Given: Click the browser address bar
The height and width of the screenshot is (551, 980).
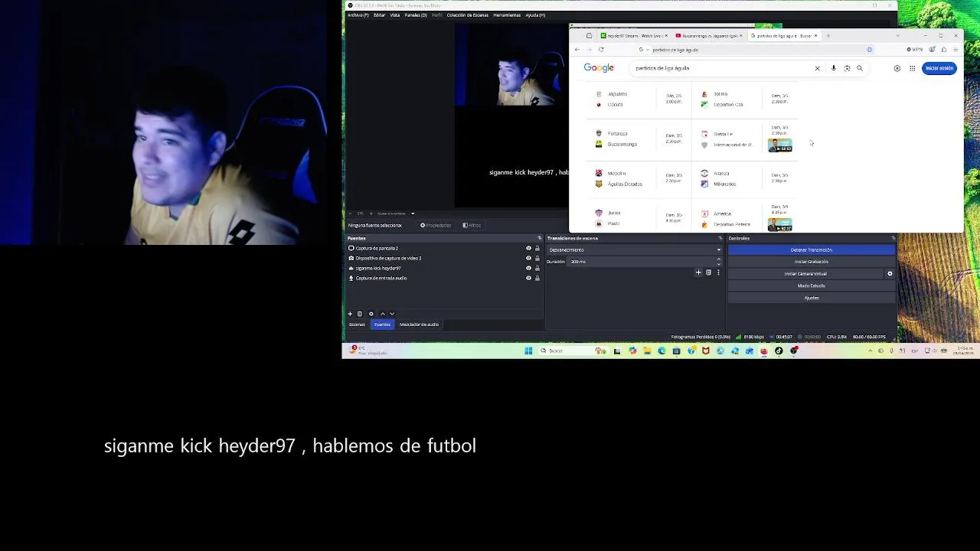Looking at the screenshot, I should [754, 50].
